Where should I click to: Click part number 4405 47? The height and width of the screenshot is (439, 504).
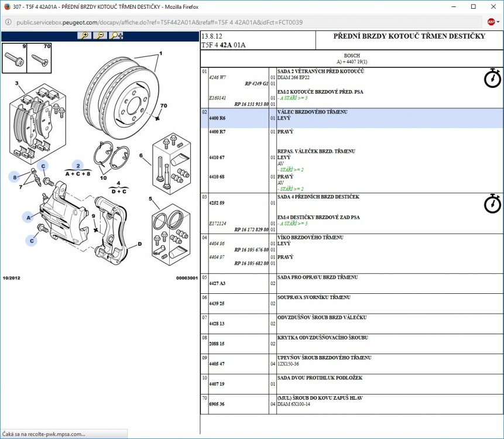(x=217, y=364)
